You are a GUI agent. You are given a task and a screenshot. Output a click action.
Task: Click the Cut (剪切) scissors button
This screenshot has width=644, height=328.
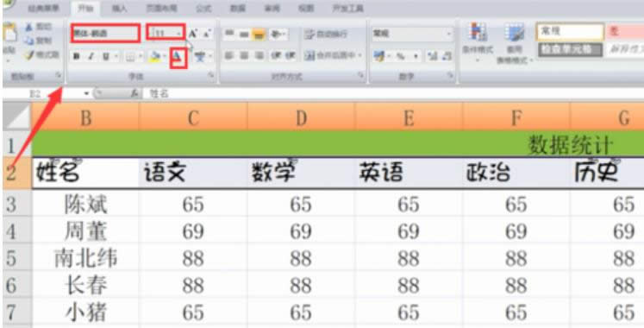pyautogui.click(x=38, y=27)
